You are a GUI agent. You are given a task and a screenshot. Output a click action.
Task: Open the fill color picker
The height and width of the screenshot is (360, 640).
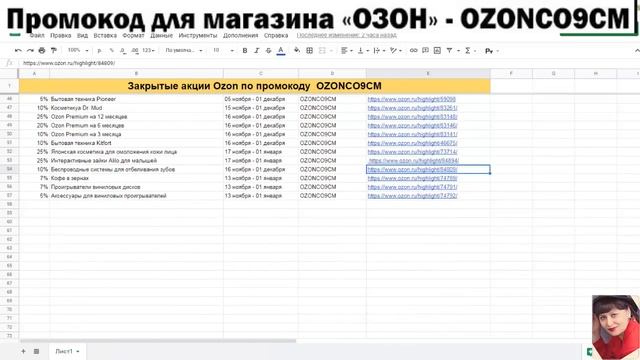click(x=297, y=51)
